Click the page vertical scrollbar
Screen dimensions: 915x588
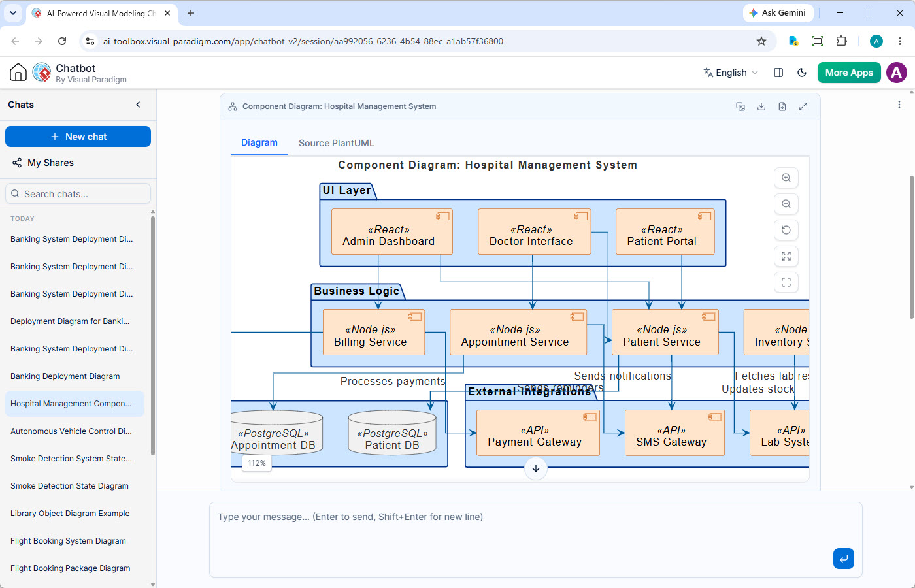click(911, 247)
